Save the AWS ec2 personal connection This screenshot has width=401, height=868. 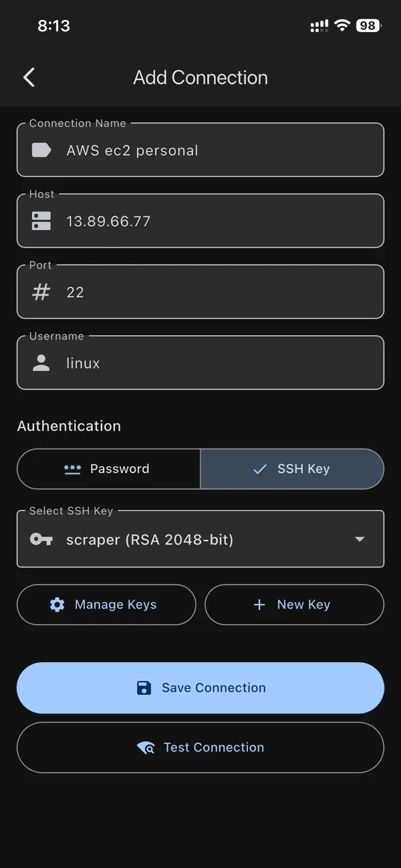click(200, 688)
